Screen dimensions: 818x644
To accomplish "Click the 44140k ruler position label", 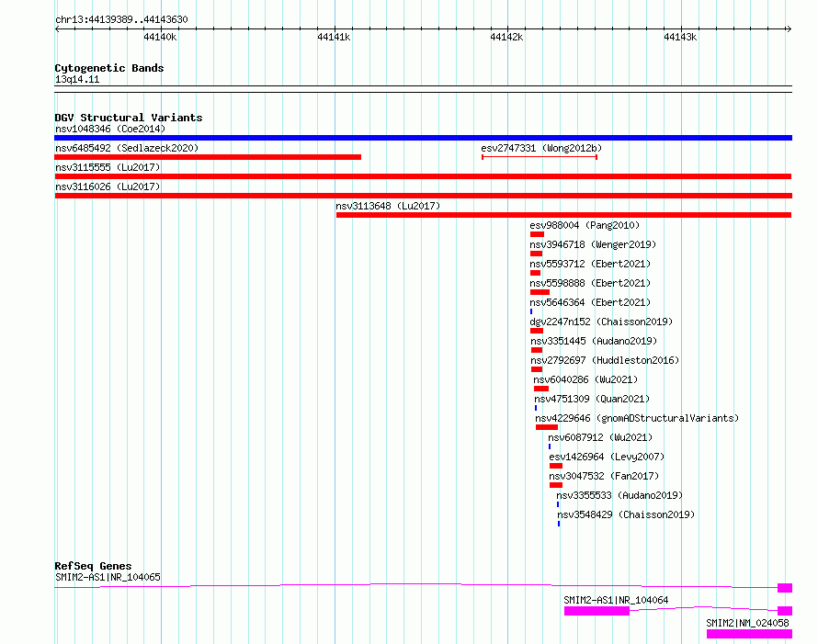I will click(x=160, y=37).
